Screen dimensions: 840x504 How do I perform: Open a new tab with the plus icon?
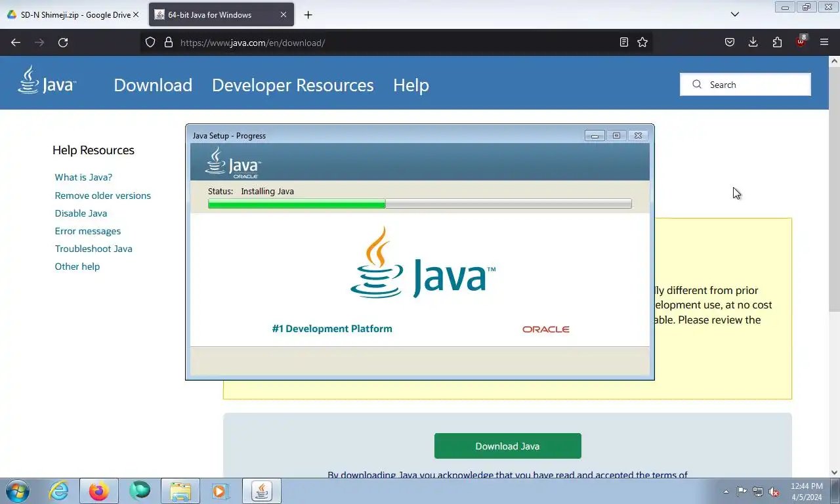pos(308,14)
